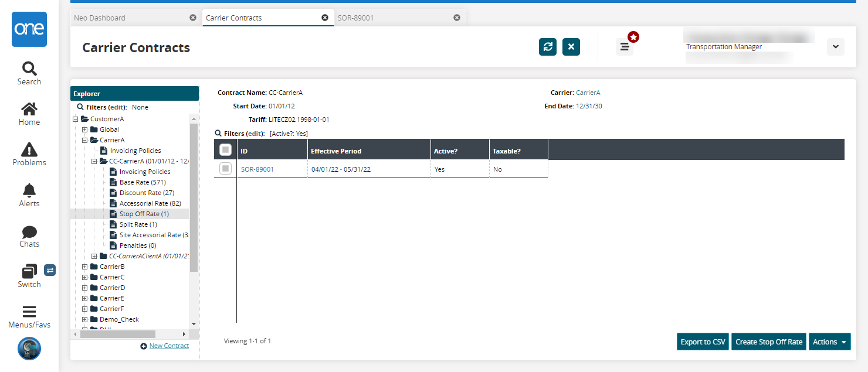This screenshot has width=868, height=372.
Task: Click Export to CSV button
Action: point(703,342)
